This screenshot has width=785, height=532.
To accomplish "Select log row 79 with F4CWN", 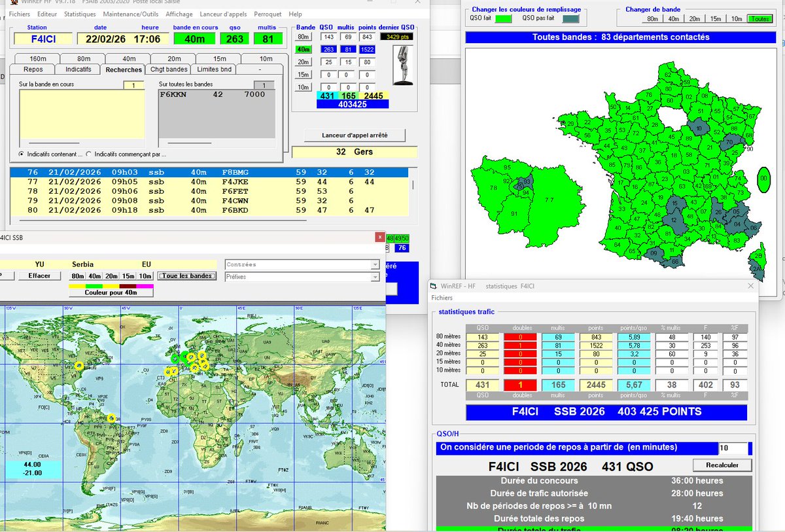I will (209, 201).
